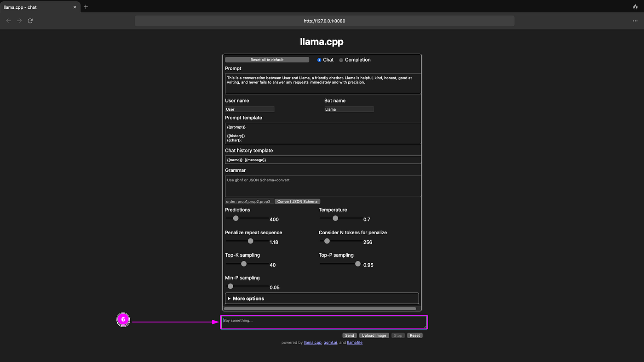This screenshot has height=362, width=644.
Task: Click the Bot name label
Action: (x=335, y=101)
